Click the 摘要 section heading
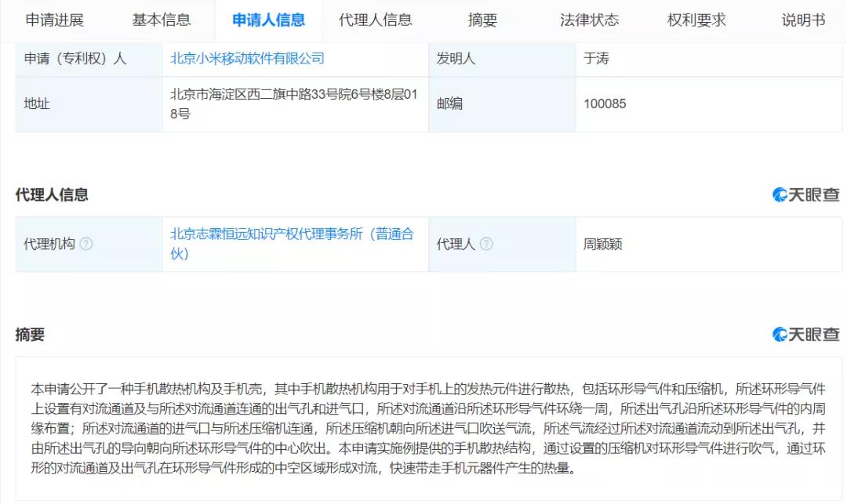The image size is (847, 504). [30, 335]
